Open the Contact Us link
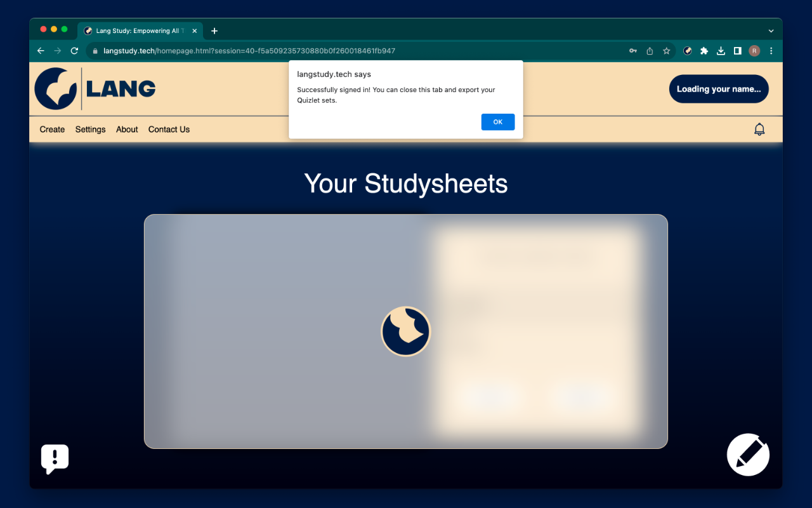Image resolution: width=812 pixels, height=508 pixels. point(169,129)
